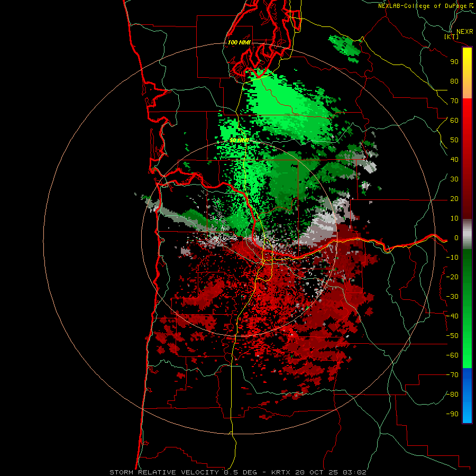476x476 pixels.
Task: Click the blue bottom segment of color scale
Action: pos(467,396)
